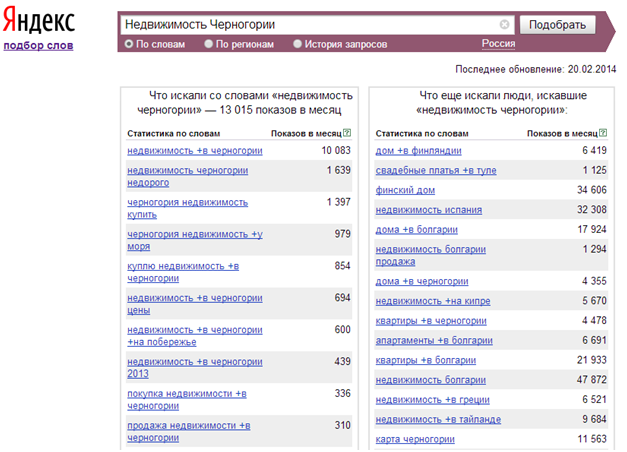Click the value 1 639
Image resolution: width=627 pixels, height=452 pixels.
pyautogui.click(x=338, y=170)
